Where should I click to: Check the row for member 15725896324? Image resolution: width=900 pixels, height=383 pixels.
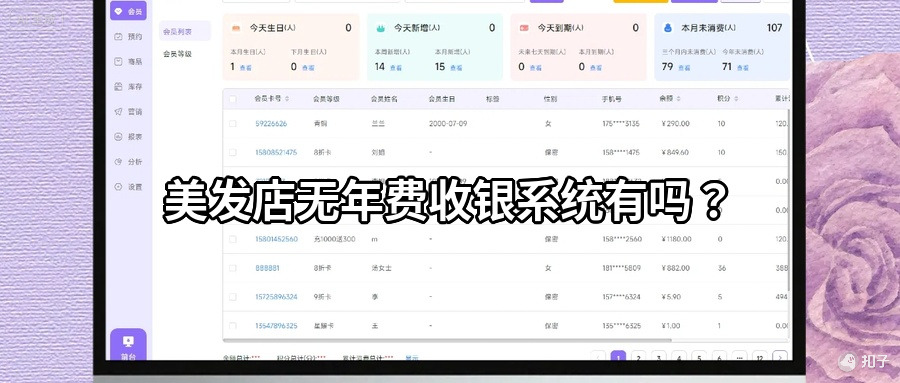(x=232, y=297)
